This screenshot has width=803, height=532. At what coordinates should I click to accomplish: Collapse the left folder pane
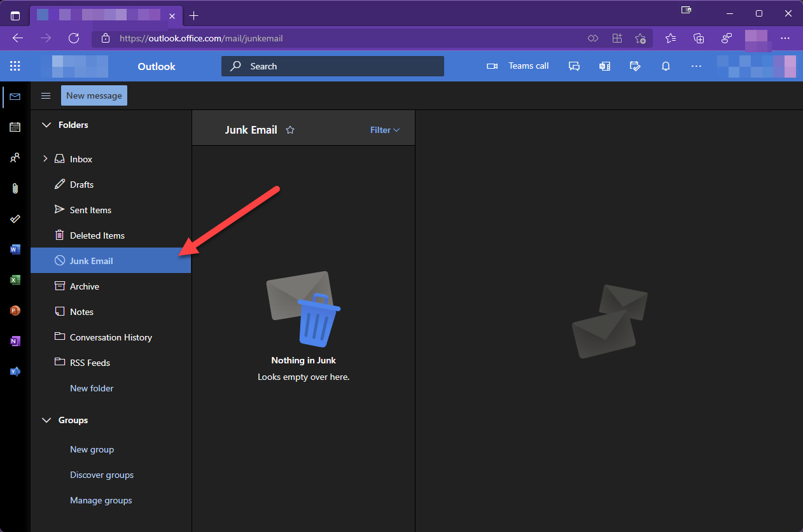(45, 95)
